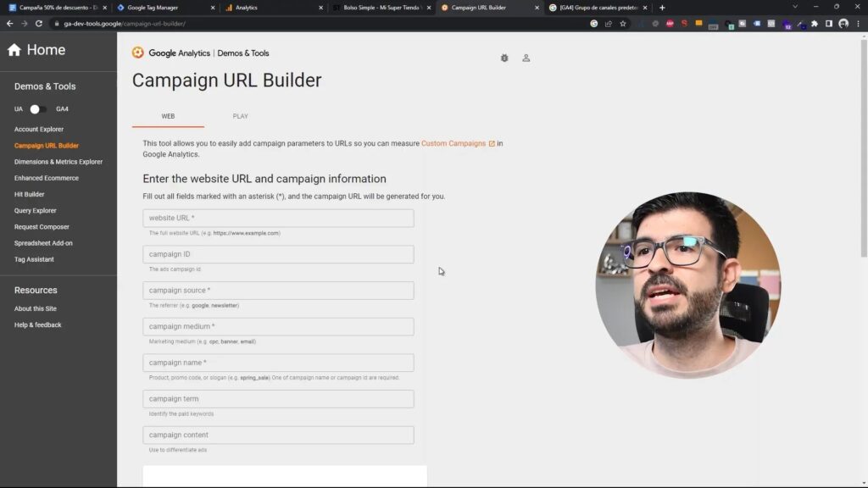
Task: Toggle the browser side panel icon
Action: [x=829, y=24]
